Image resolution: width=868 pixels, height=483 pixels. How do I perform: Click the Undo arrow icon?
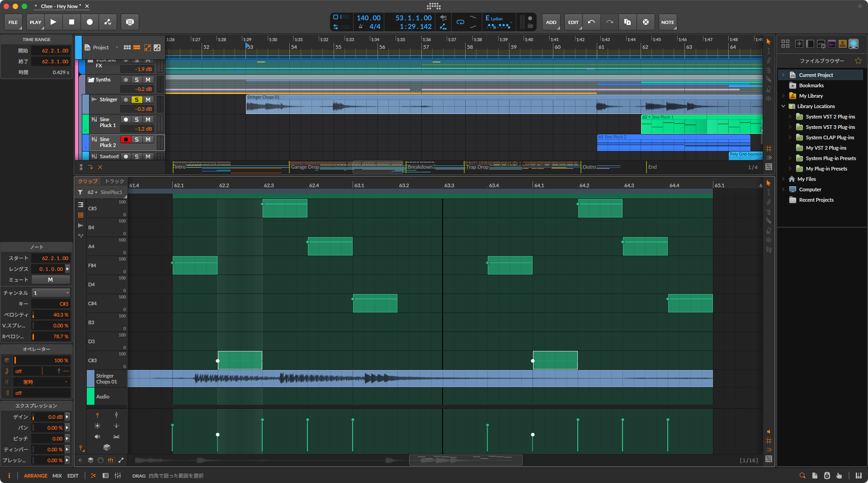click(591, 22)
